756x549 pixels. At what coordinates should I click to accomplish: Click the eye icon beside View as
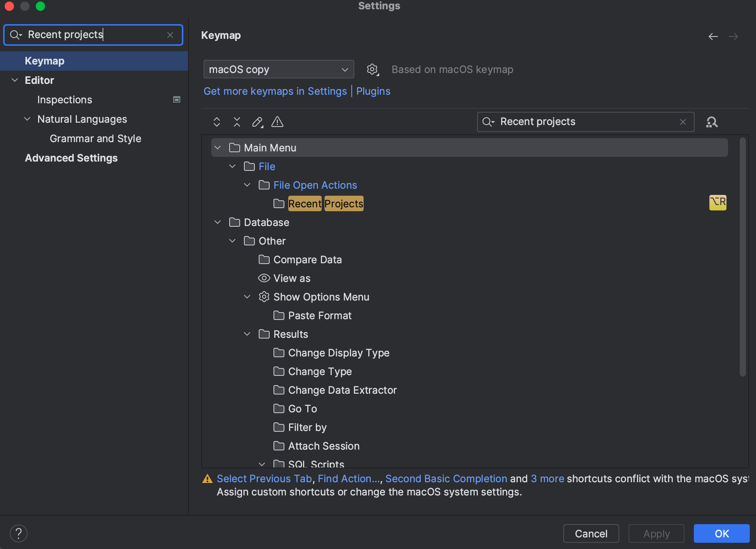264,278
